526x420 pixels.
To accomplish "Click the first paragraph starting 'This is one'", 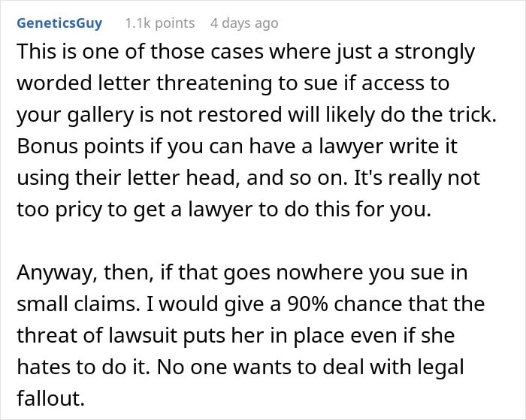I will coord(257,131).
